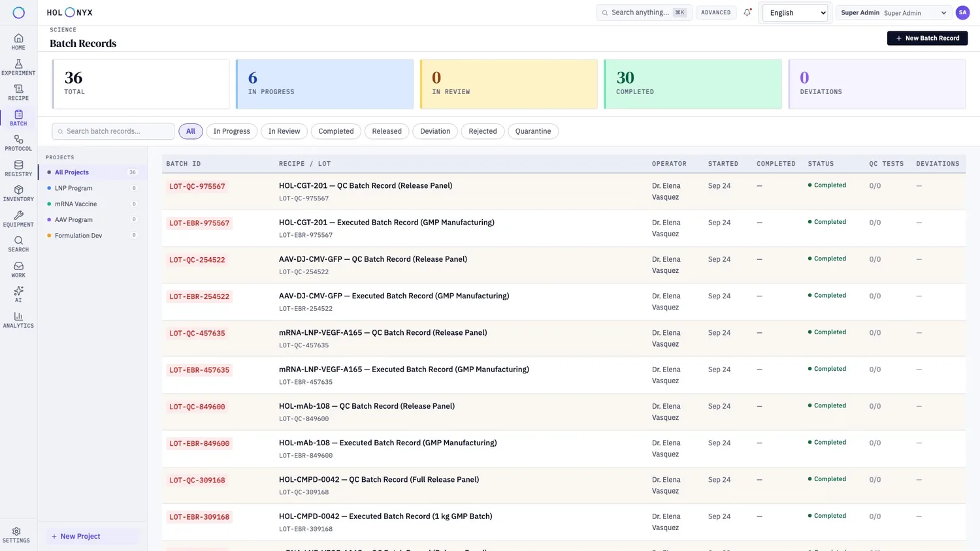980x551 pixels.
Task: Click HOL-mAb-108 QC Batch Record title
Action: tap(367, 406)
